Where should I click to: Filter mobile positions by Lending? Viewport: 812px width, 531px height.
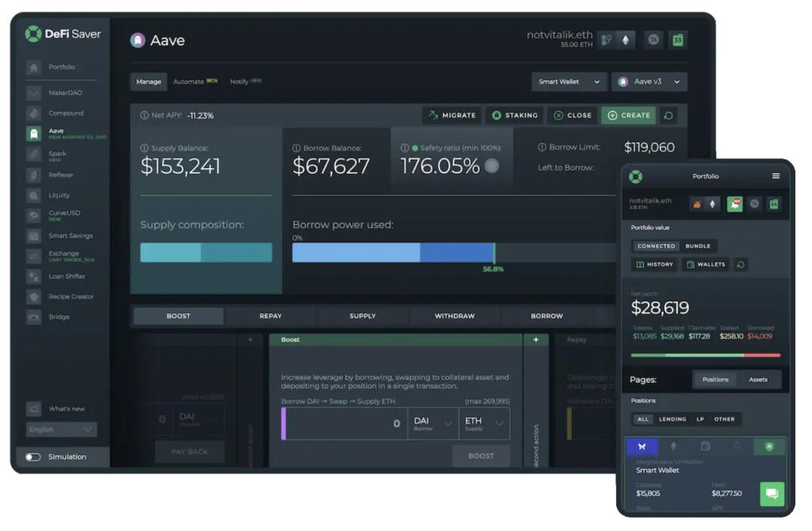tap(672, 419)
